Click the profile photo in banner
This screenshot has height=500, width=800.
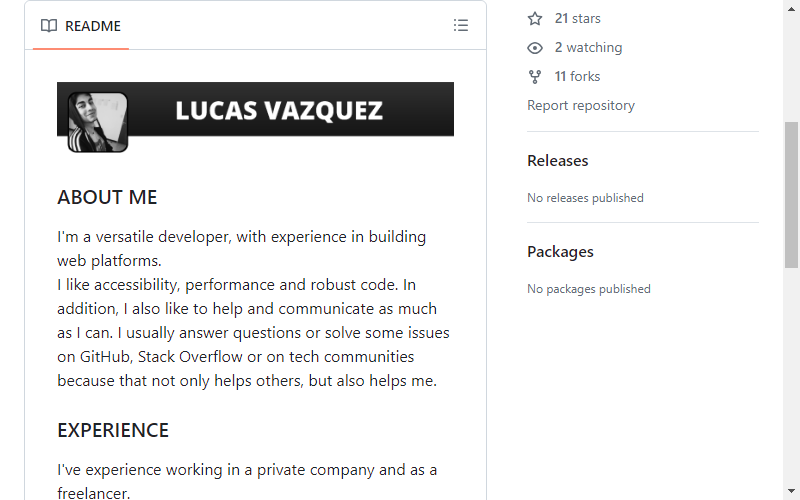coord(97,122)
